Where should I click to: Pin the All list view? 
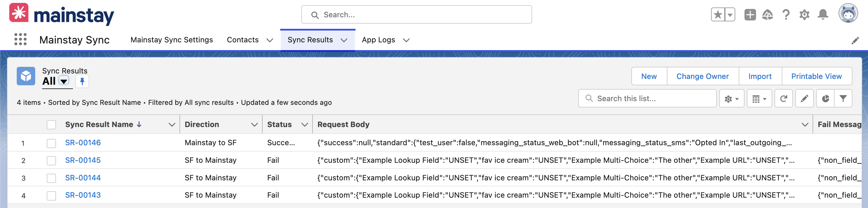click(82, 81)
